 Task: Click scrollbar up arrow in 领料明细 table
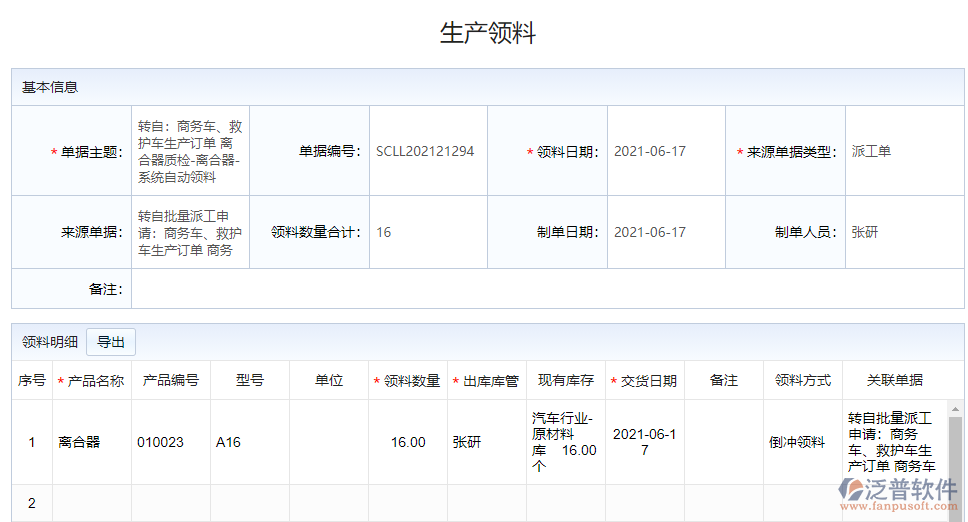tap(955, 409)
